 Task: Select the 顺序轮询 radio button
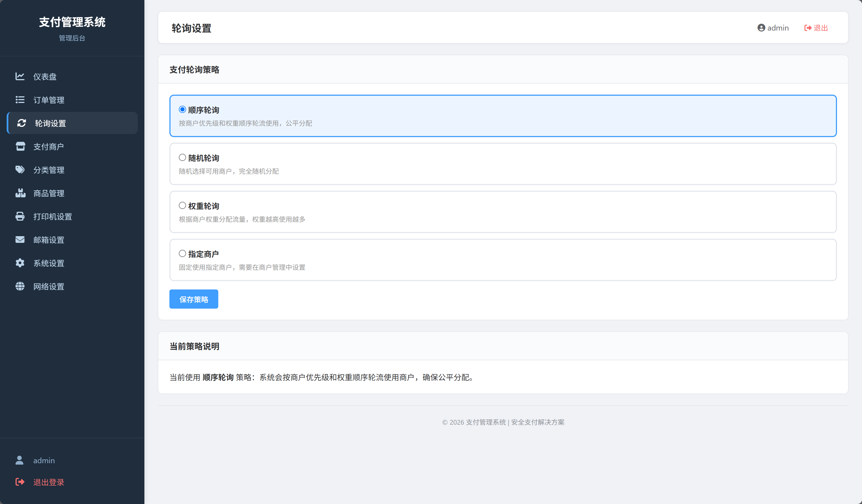182,109
